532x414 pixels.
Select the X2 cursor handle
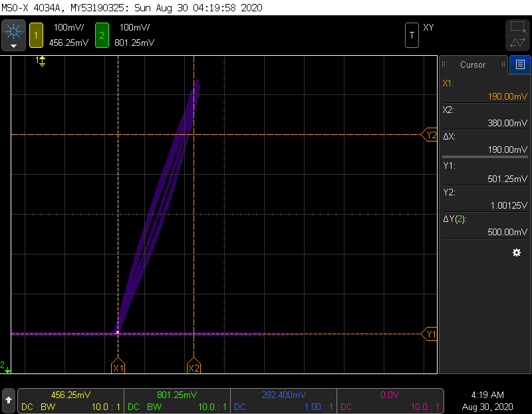[194, 367]
